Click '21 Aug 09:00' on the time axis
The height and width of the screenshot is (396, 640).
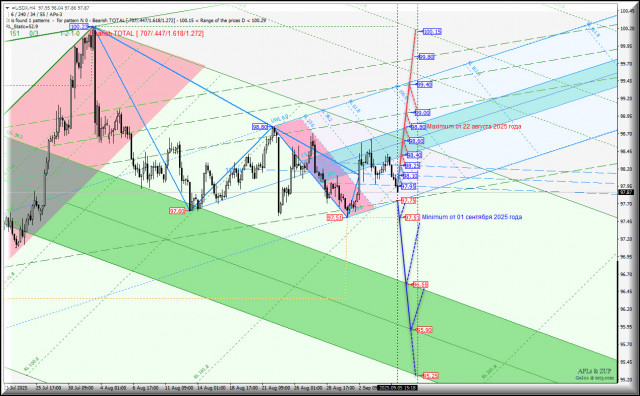tap(276, 388)
